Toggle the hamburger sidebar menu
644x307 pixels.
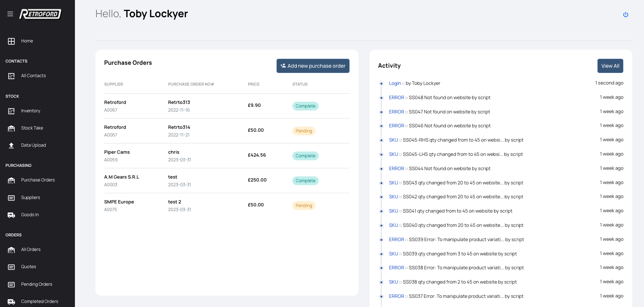tap(10, 14)
